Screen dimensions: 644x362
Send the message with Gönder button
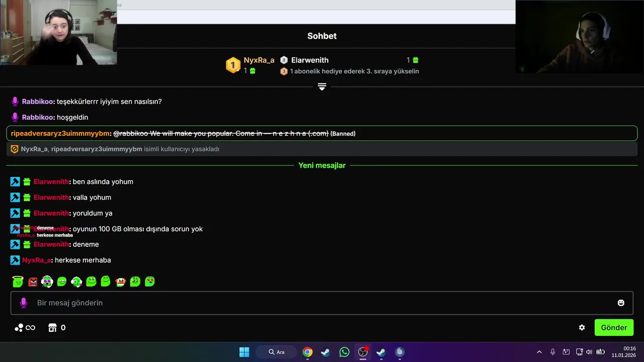pyautogui.click(x=614, y=327)
